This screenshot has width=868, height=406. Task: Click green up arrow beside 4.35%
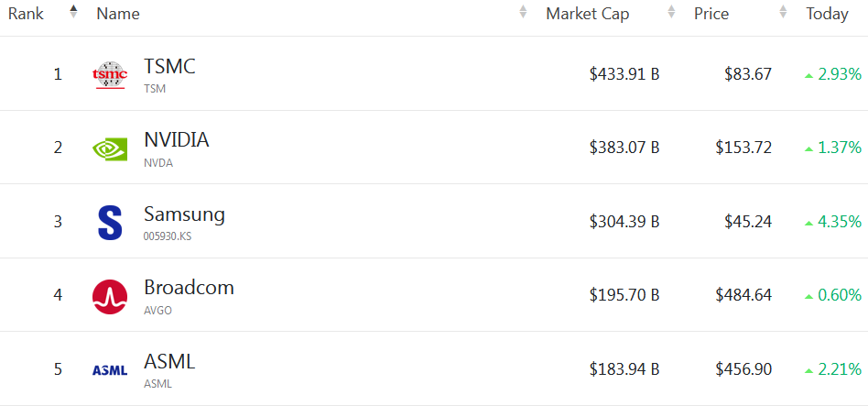808,223
